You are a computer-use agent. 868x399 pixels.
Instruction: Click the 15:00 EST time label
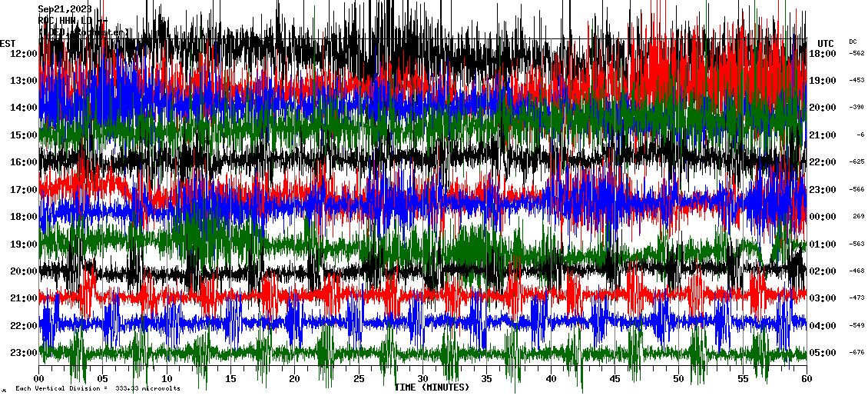coord(24,135)
